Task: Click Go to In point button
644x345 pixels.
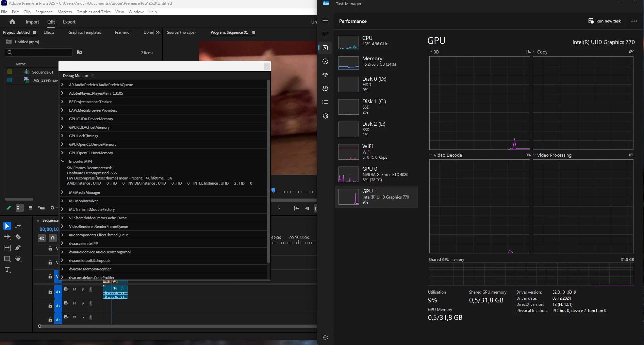Action: click(296, 208)
